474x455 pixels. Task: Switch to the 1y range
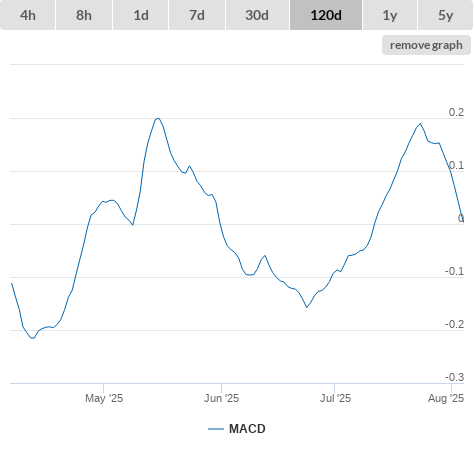(390, 15)
